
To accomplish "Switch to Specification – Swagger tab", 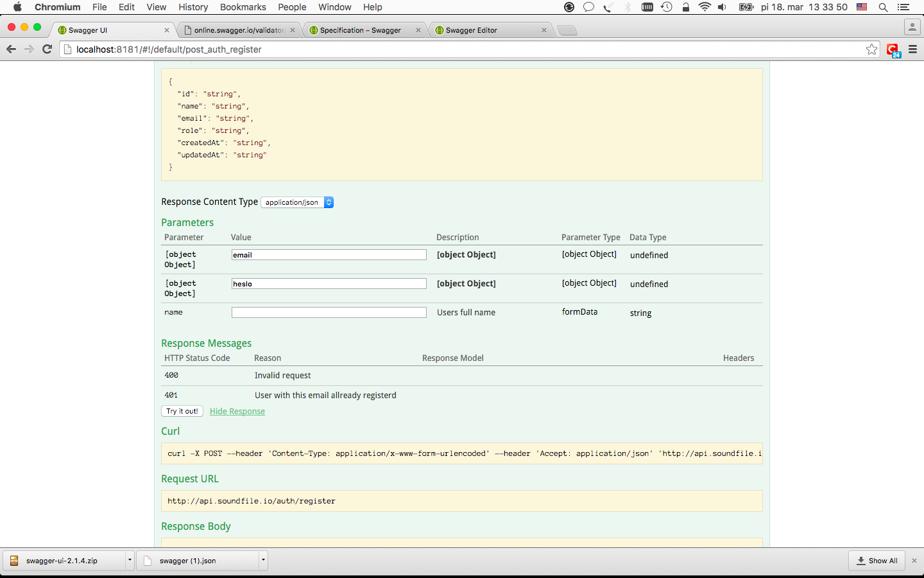I will [364, 30].
